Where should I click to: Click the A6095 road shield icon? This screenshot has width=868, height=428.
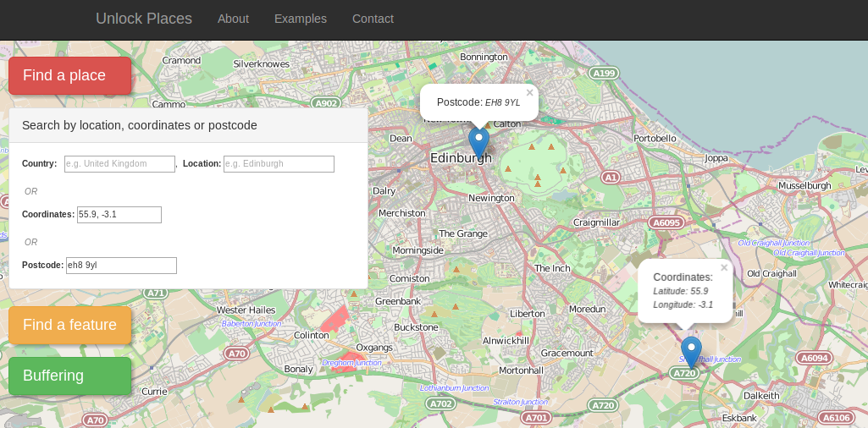666,222
